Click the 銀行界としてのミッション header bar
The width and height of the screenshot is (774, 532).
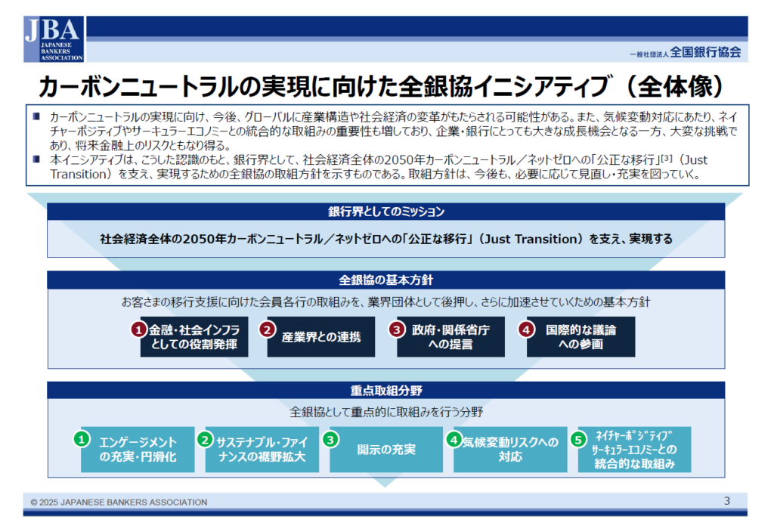386,212
